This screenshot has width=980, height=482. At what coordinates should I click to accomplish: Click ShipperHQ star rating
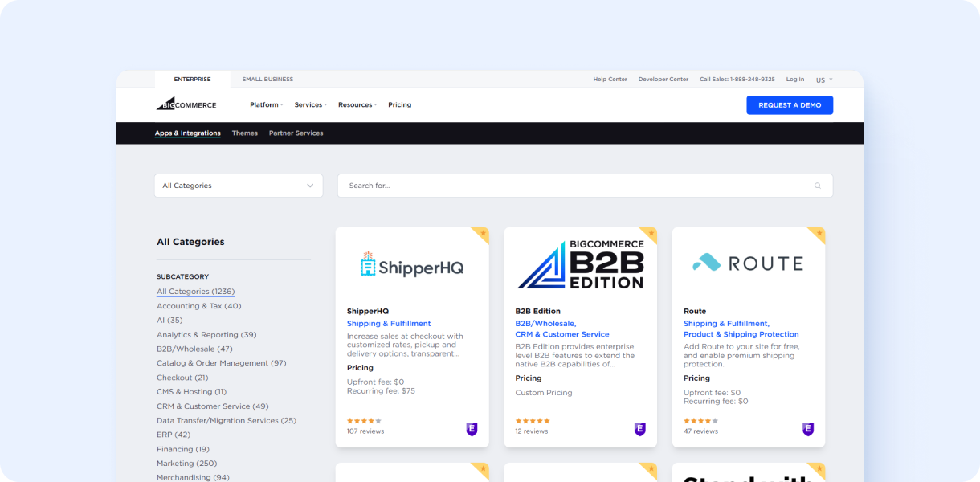click(x=364, y=420)
